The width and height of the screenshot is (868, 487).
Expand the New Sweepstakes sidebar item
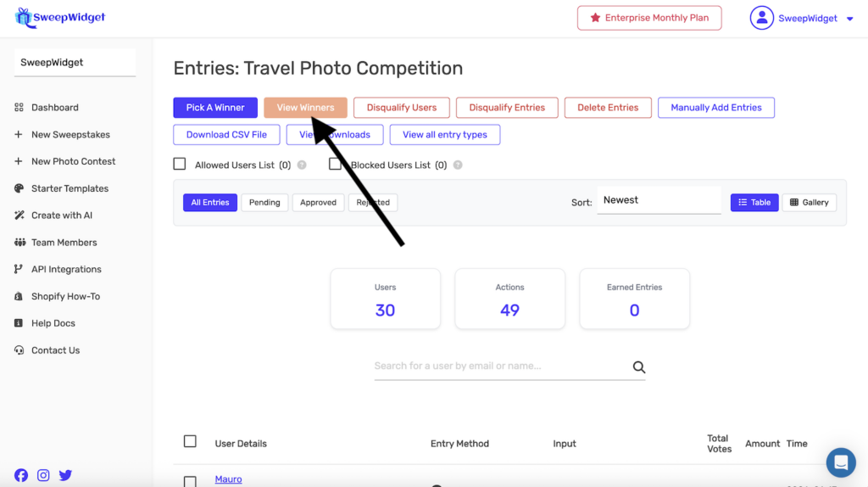[x=70, y=135]
